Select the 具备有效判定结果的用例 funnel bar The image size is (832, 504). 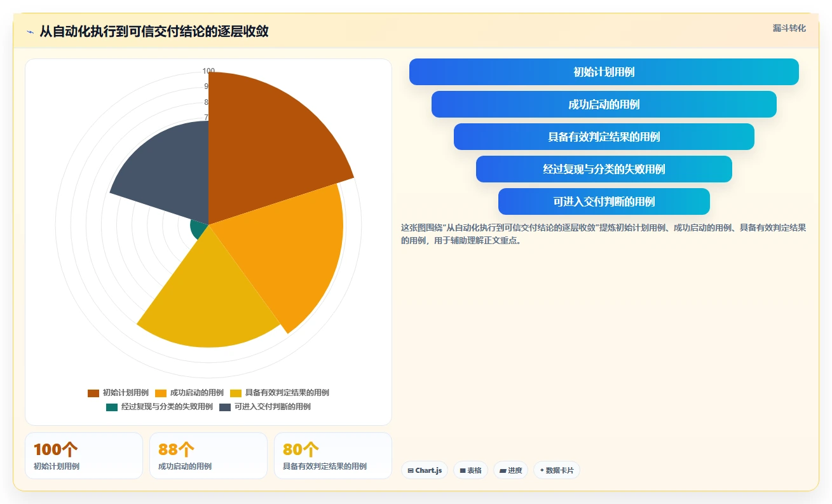pos(604,137)
